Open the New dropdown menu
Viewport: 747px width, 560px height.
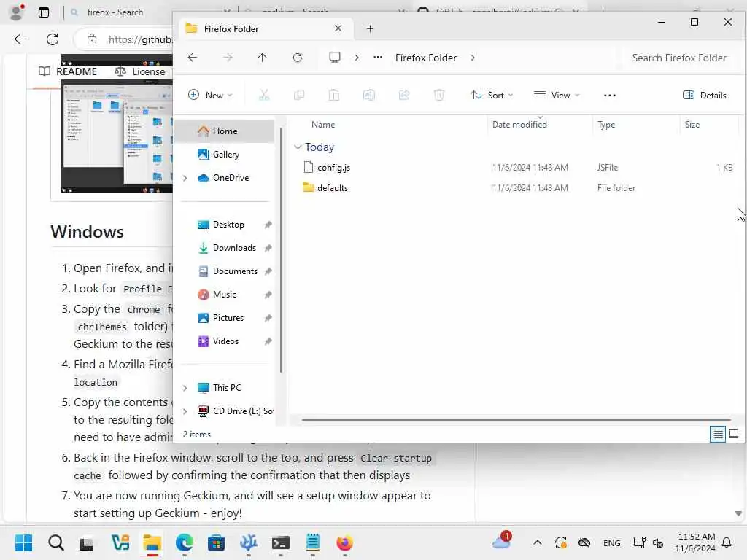tap(210, 96)
